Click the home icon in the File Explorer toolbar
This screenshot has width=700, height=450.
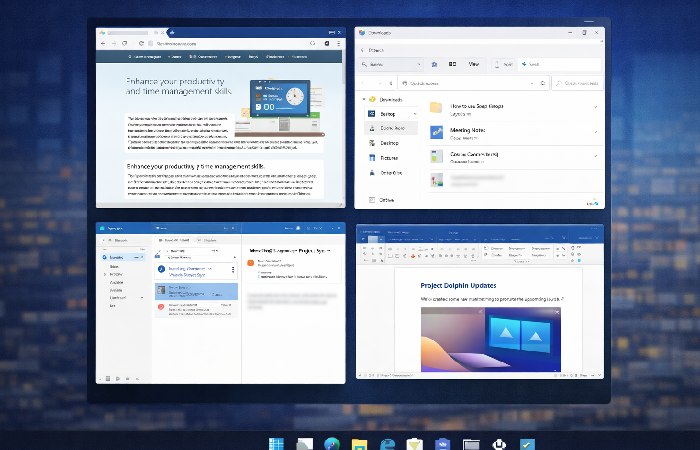[434, 64]
